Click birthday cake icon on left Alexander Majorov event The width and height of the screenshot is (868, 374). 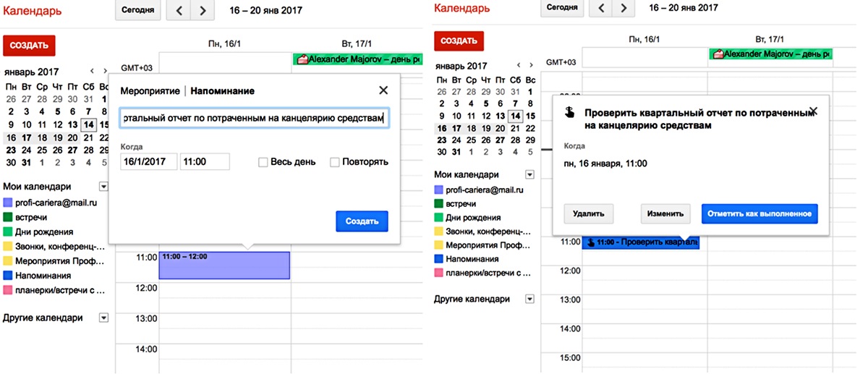coord(302,59)
